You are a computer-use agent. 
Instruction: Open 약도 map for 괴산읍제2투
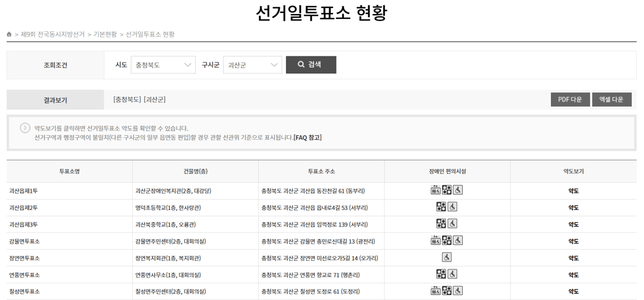tap(574, 208)
